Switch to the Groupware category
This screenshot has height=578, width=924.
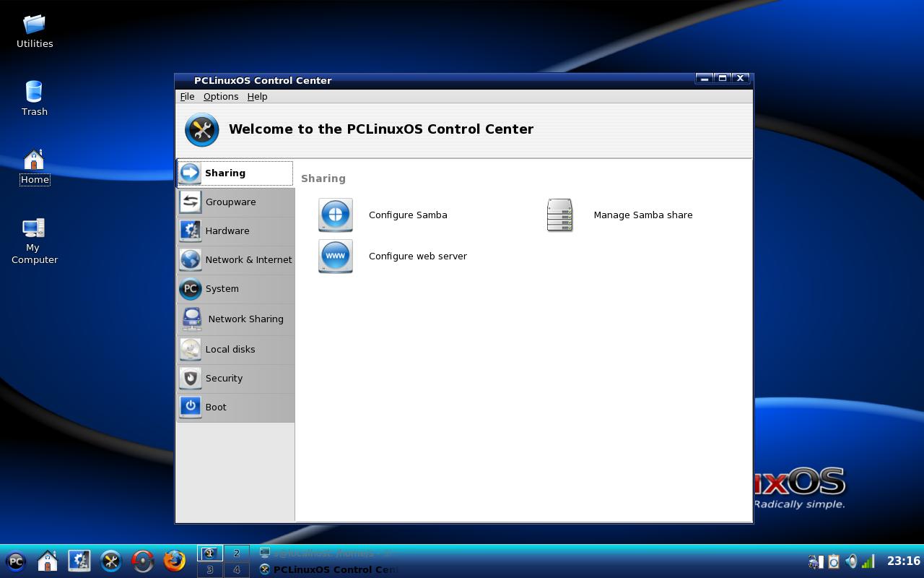point(235,202)
